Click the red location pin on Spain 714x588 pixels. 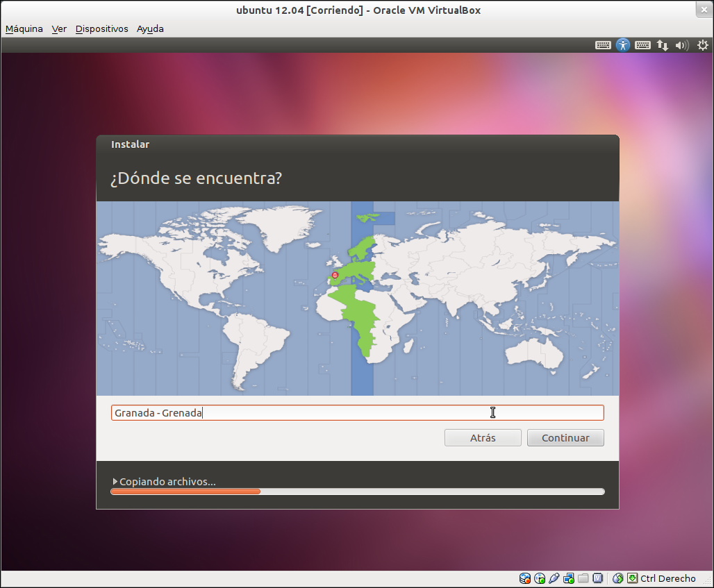[335, 276]
